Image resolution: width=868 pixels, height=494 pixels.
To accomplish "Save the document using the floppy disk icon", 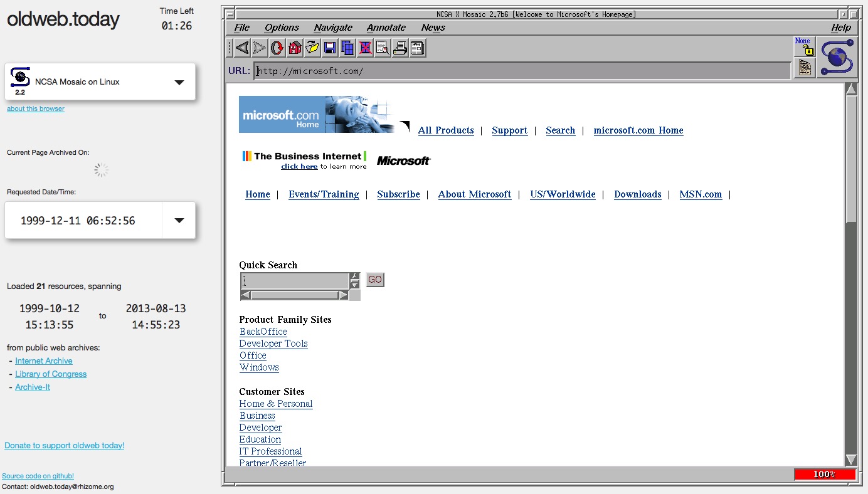I will 330,48.
